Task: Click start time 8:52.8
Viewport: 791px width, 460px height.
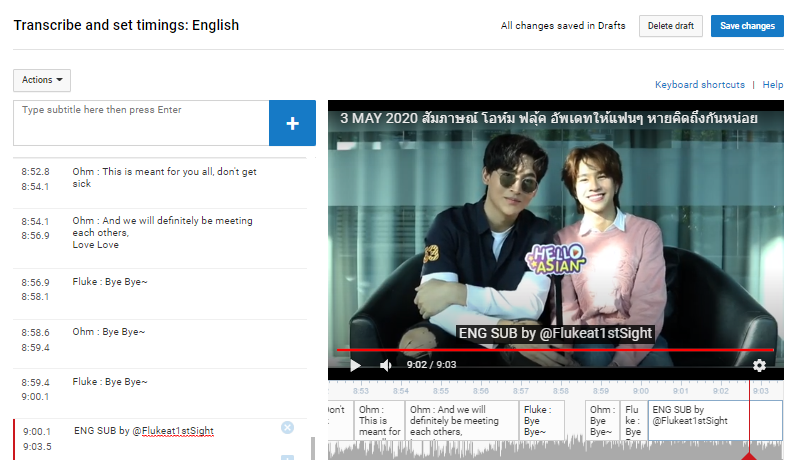Action: [35, 171]
